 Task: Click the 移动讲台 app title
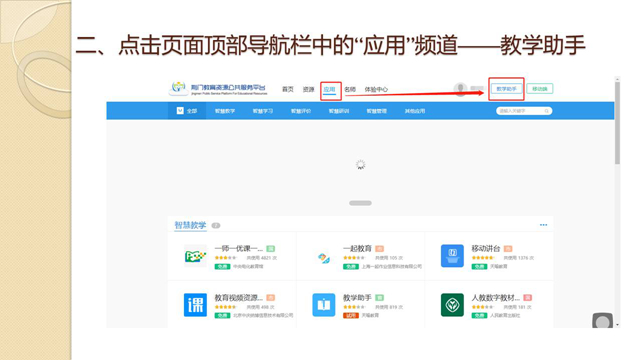pos(486,249)
